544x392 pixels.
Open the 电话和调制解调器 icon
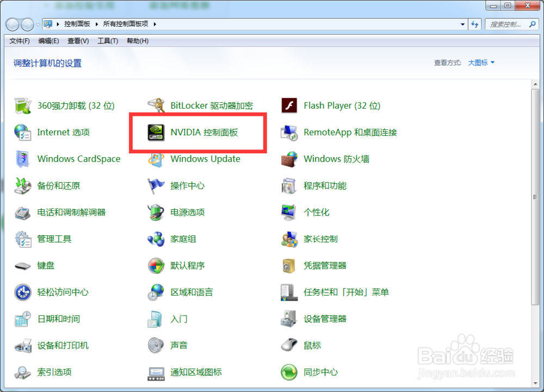point(23,212)
